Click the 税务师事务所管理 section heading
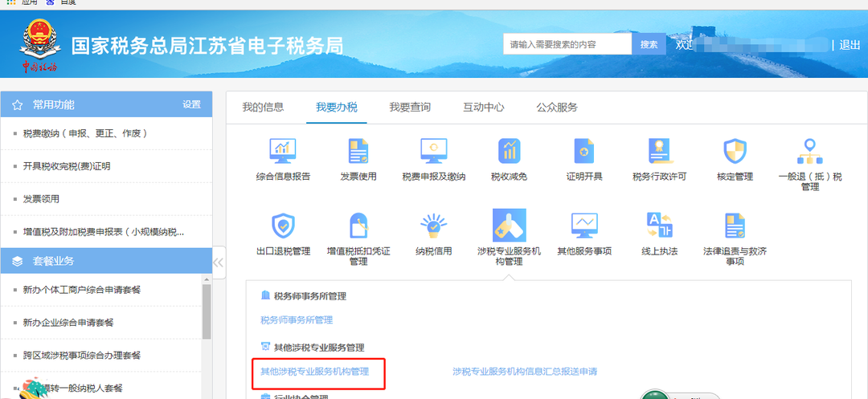Viewport: 868px width, 399px height. [x=310, y=296]
